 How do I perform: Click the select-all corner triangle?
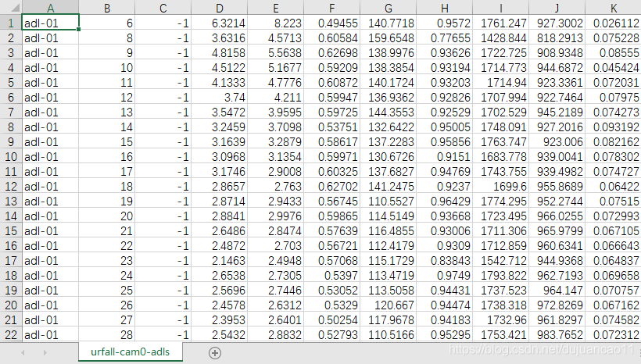coord(15,8)
